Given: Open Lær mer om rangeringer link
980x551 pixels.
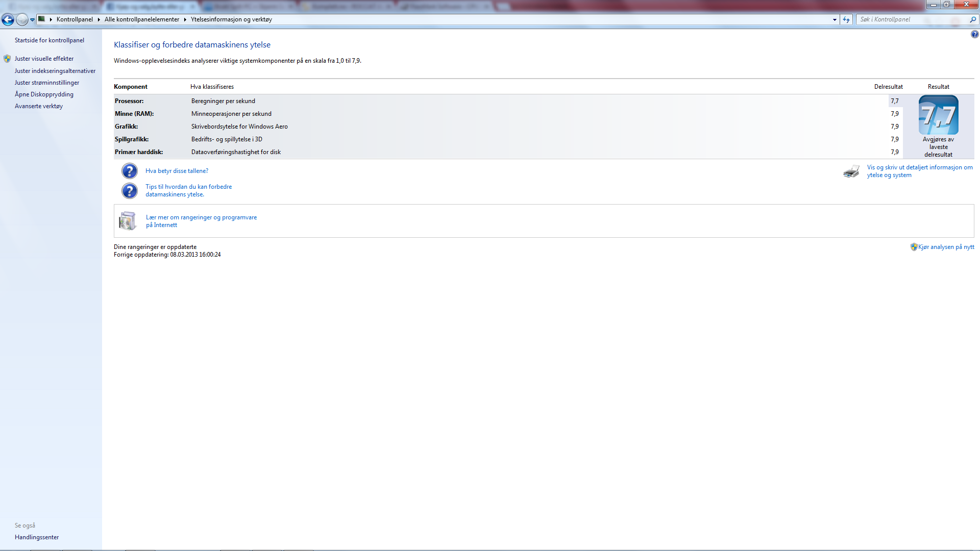Looking at the screenshot, I should (x=201, y=221).
